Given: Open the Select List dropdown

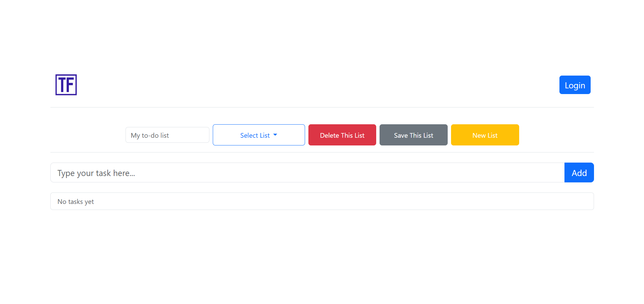Looking at the screenshot, I should (258, 135).
